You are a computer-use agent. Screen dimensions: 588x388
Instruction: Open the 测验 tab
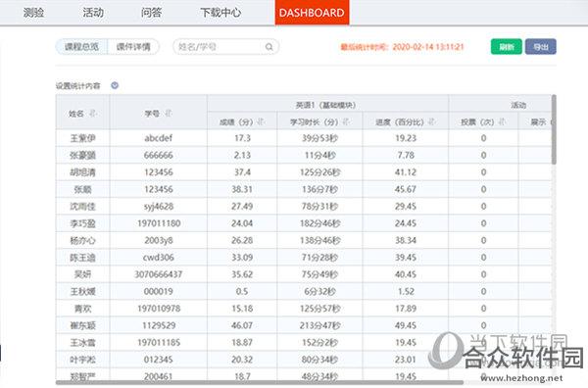click(x=33, y=13)
